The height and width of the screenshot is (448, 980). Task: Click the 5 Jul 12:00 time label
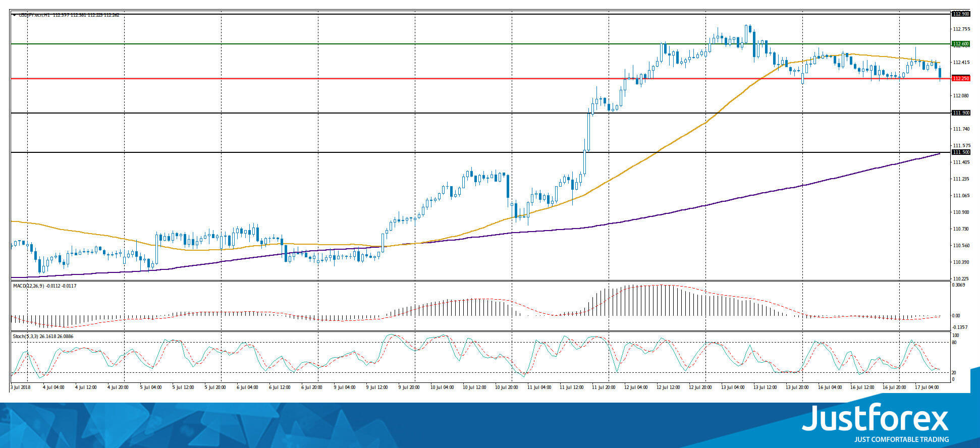coord(183,387)
